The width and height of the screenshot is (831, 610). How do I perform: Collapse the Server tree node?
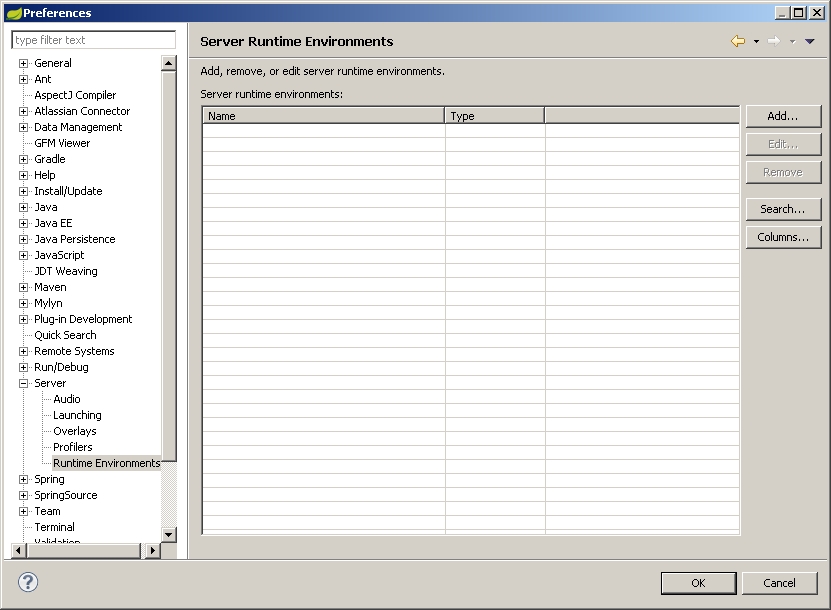23,383
